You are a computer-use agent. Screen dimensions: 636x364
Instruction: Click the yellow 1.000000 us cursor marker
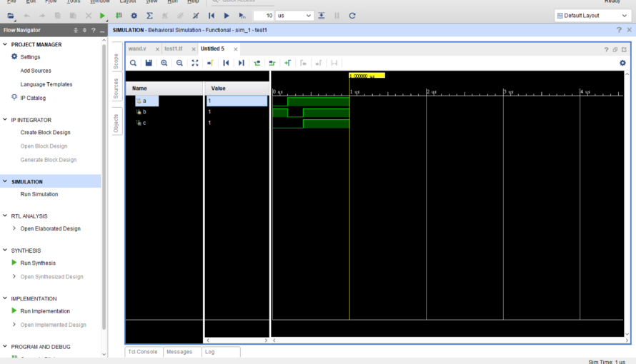tap(367, 76)
